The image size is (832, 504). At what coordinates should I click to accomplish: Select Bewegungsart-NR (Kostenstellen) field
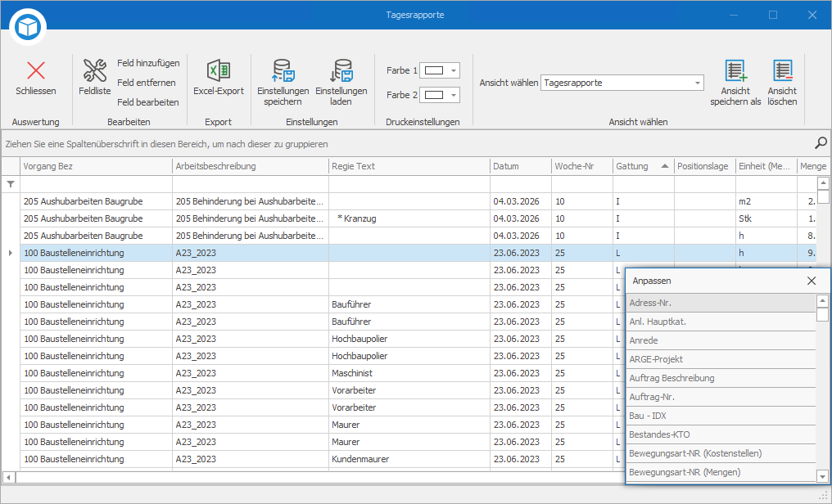pyautogui.click(x=721, y=453)
